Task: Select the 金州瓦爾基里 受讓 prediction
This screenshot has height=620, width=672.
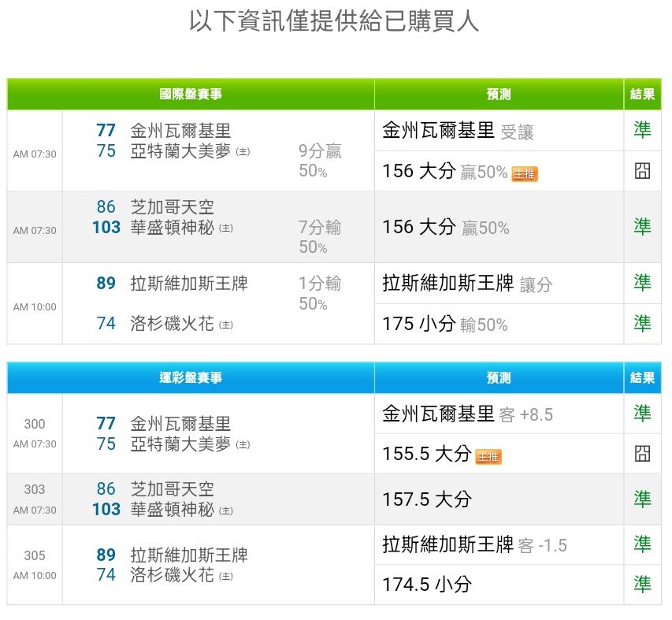Action: click(458, 131)
